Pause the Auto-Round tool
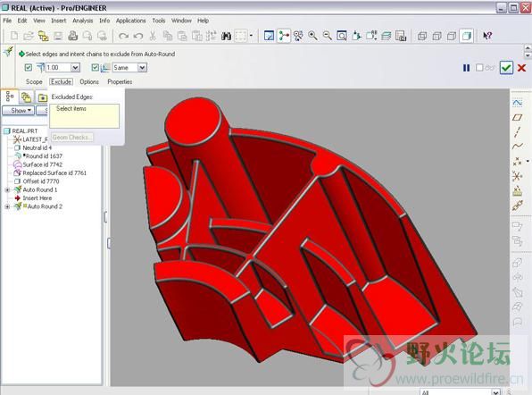The height and width of the screenshot is (395, 532). click(x=467, y=68)
